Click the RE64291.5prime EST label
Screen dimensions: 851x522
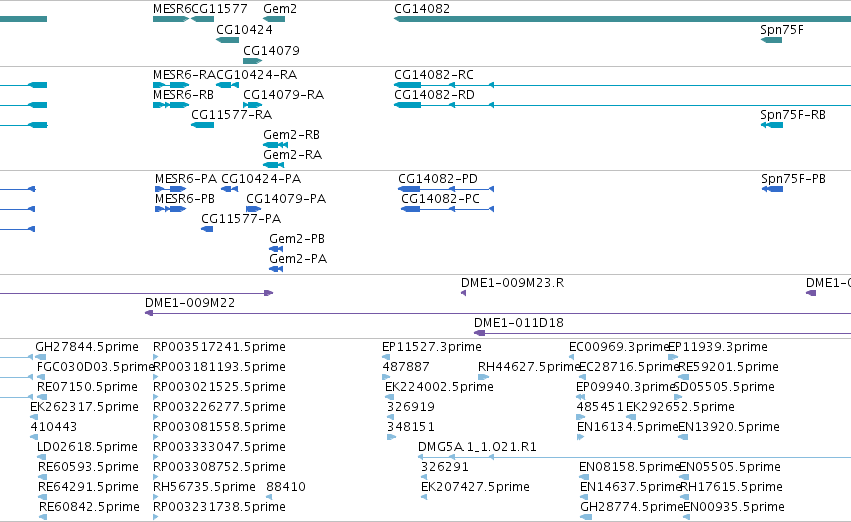coord(88,487)
